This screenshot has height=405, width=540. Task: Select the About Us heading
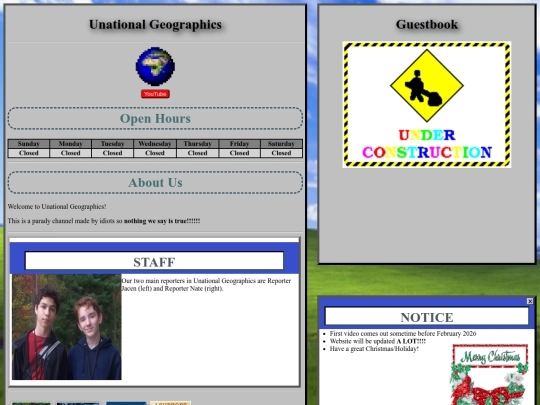pos(155,183)
